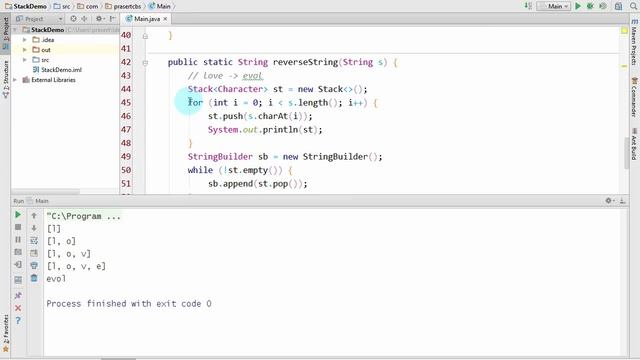Fold the reverseString method at line 42
This screenshot has height=360, width=640.
tap(145, 63)
